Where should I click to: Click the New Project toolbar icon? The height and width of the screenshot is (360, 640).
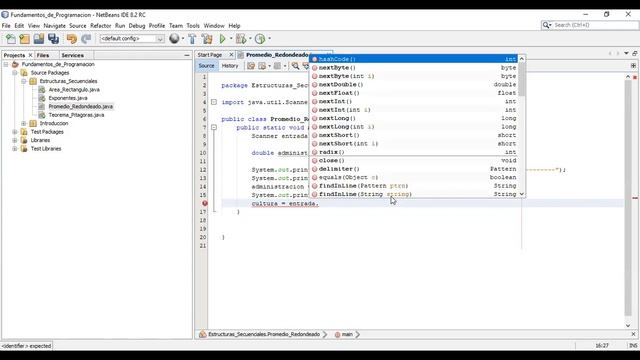click(x=24, y=39)
